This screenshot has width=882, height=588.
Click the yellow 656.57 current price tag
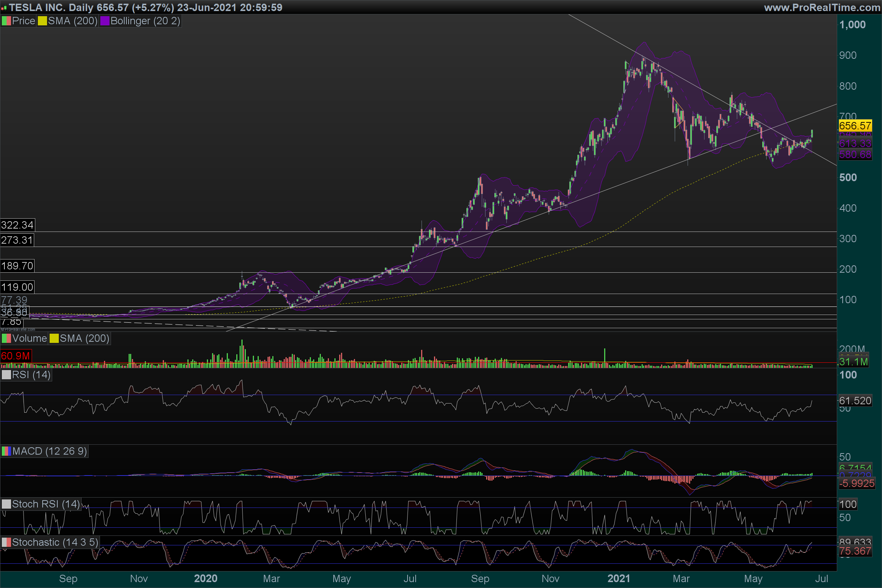pos(855,126)
